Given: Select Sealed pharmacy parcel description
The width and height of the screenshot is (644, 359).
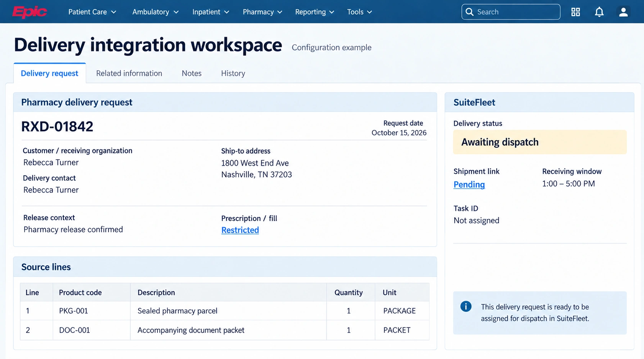Looking at the screenshot, I should pyautogui.click(x=177, y=311).
